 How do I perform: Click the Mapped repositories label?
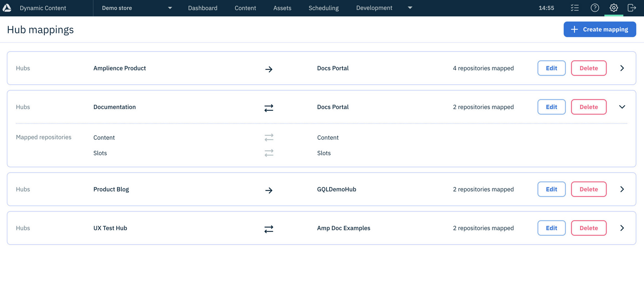pos(44,137)
